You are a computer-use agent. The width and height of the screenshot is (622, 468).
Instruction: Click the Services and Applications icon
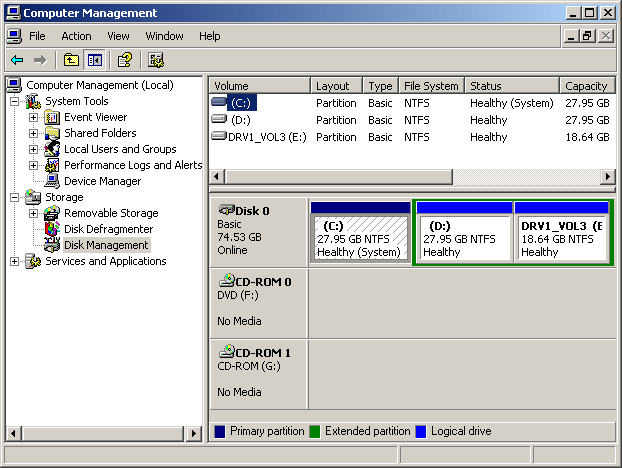[x=33, y=261]
